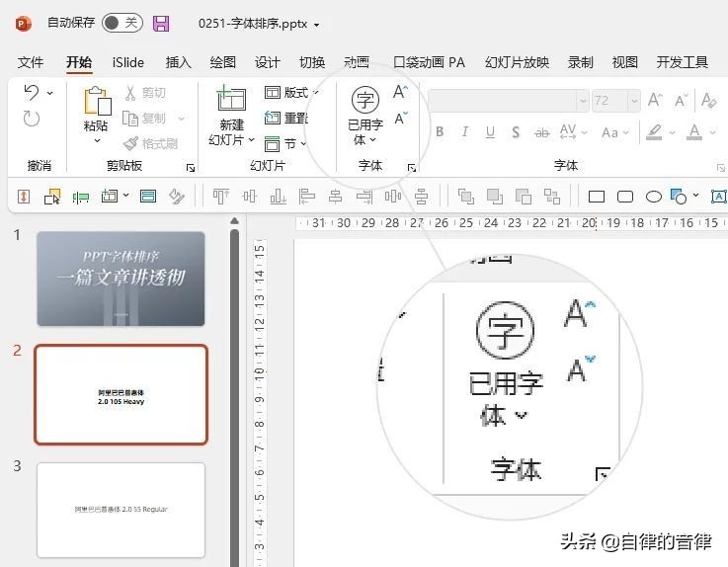Click the New Slide (新建幻灯片) dropdown label
The height and width of the screenshot is (567, 728).
click(231, 132)
